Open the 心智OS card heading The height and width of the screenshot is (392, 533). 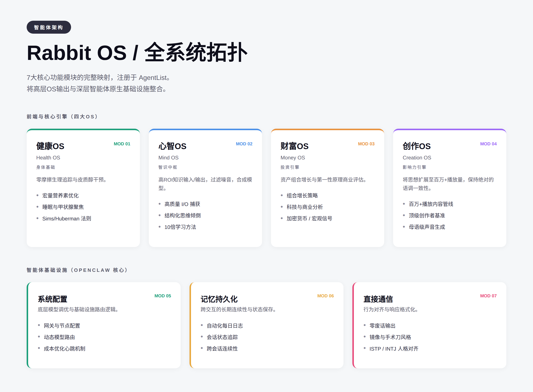(172, 146)
